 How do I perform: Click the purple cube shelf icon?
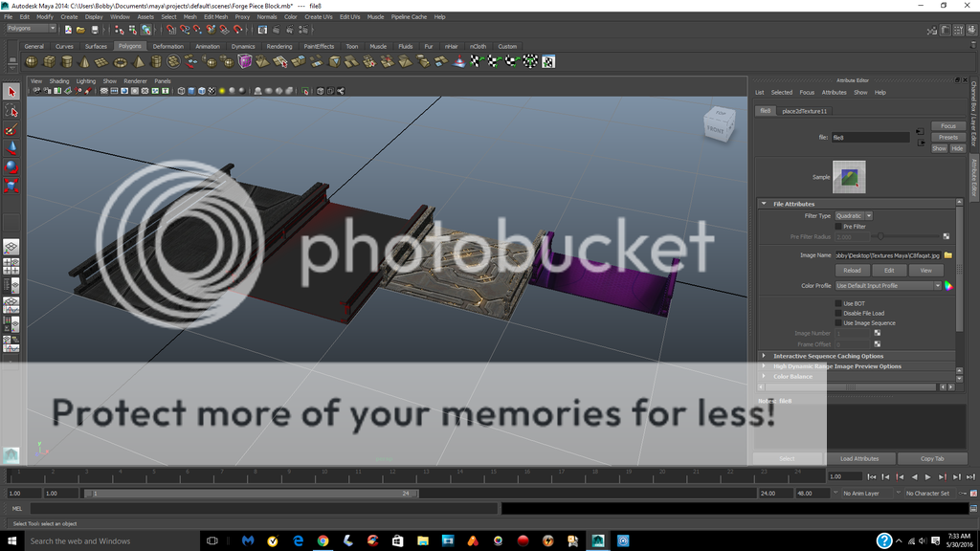245,61
